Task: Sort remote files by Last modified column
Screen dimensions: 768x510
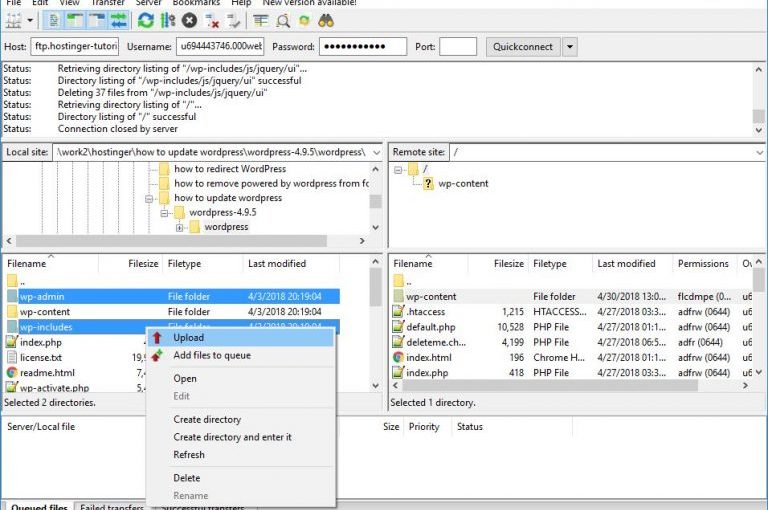Action: [627, 264]
